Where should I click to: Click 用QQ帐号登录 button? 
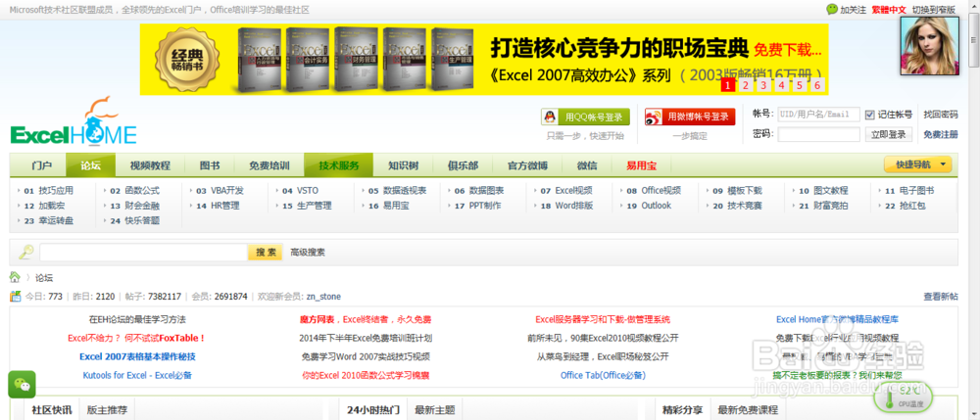click(585, 117)
